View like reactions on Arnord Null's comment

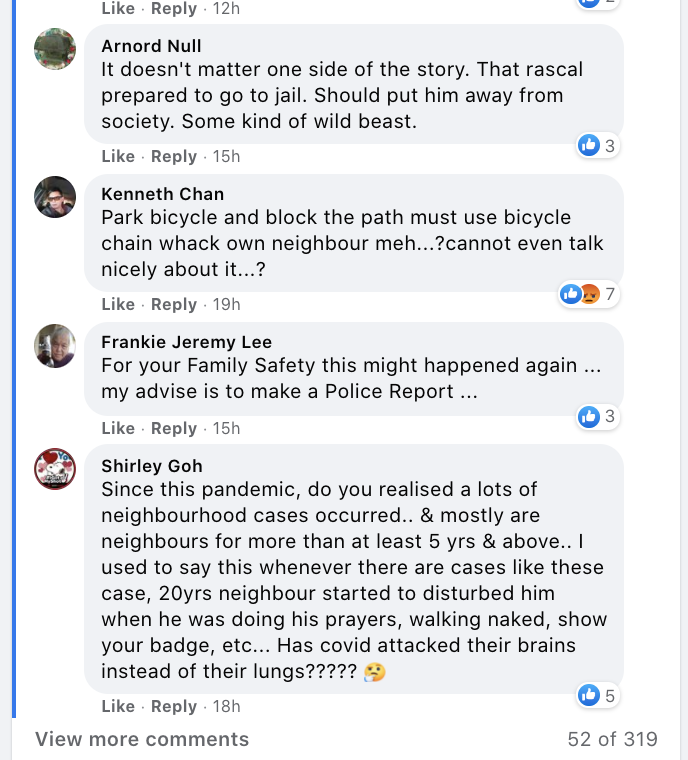click(x=598, y=146)
